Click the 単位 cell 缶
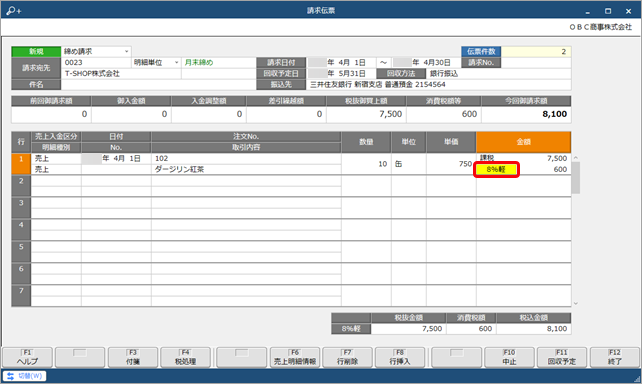 tap(409, 164)
